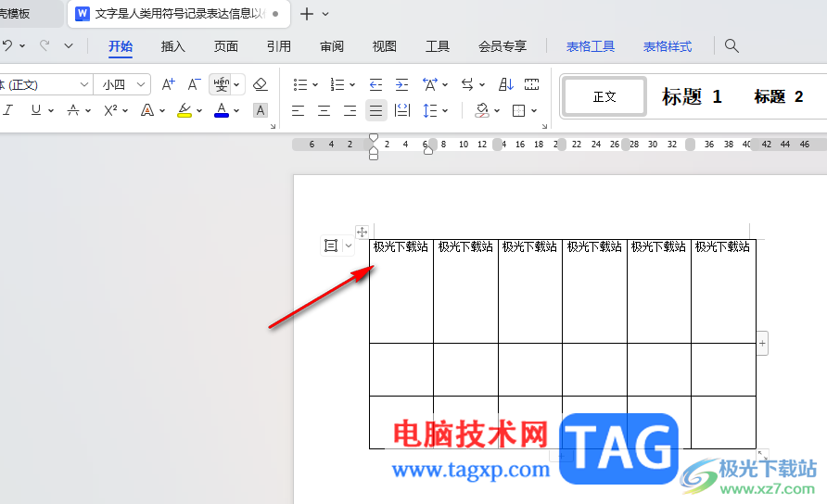This screenshot has width=827, height=504.
Task: Toggle underline formatting
Action: 36,110
